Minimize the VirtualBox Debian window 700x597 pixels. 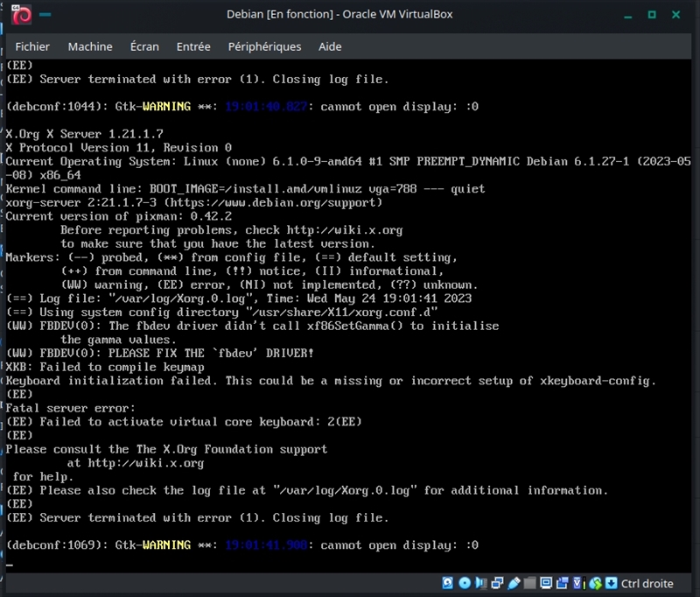click(627, 15)
